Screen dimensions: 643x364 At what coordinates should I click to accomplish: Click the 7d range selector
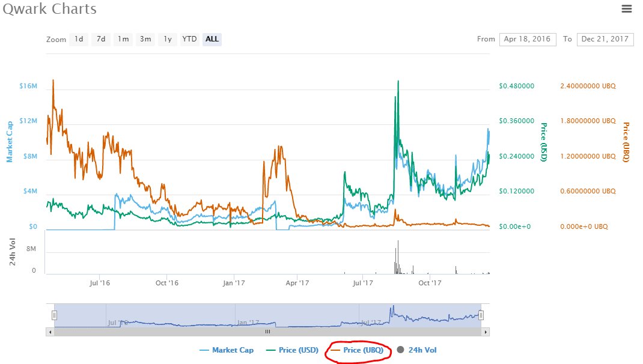click(x=100, y=39)
